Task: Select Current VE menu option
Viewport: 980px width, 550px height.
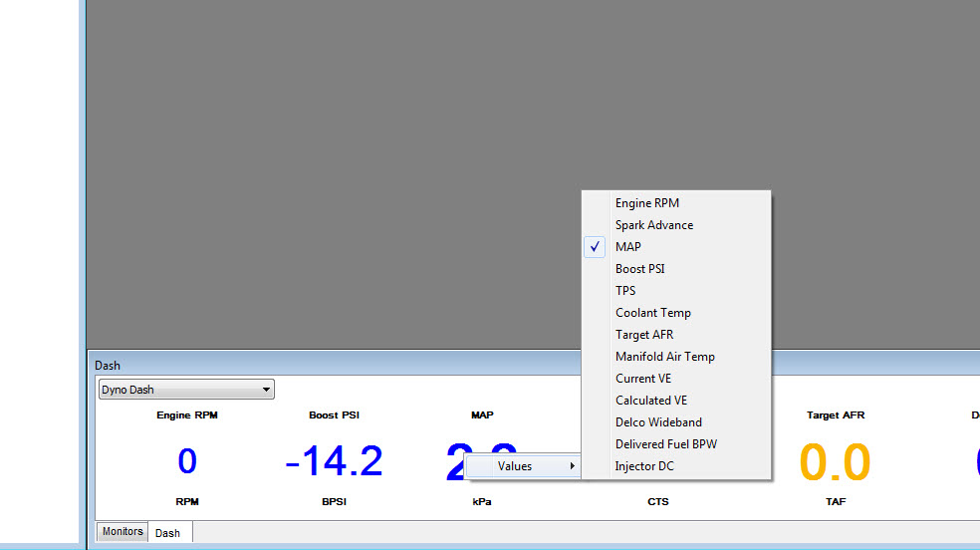Action: pos(675,379)
